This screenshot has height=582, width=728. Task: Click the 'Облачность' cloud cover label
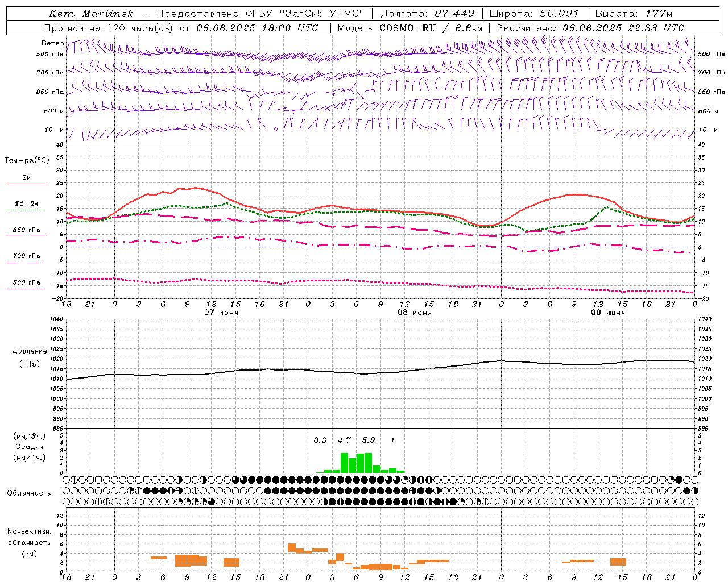[x=29, y=493]
